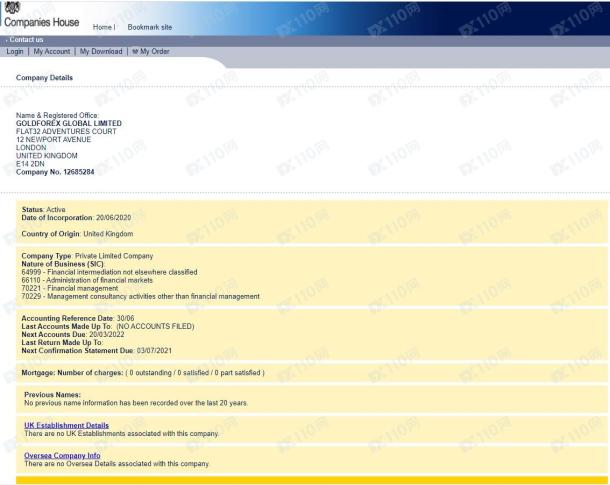
Task: Select Bookmark site in top navigation
Action: [x=149, y=27]
